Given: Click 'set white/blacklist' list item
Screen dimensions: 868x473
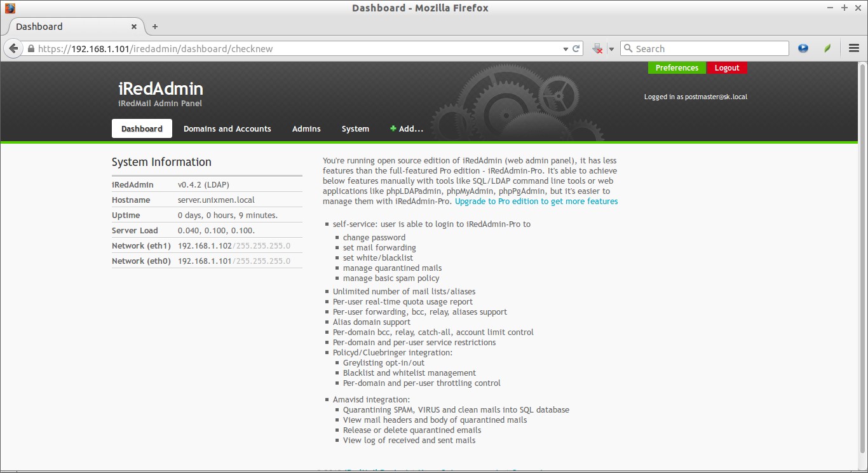Looking at the screenshot, I should [378, 257].
